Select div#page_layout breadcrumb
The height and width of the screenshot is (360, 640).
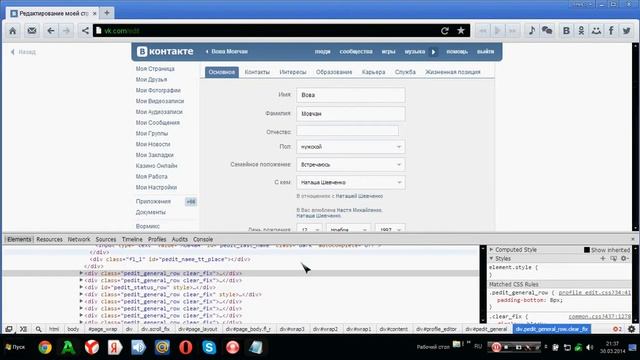(198, 329)
